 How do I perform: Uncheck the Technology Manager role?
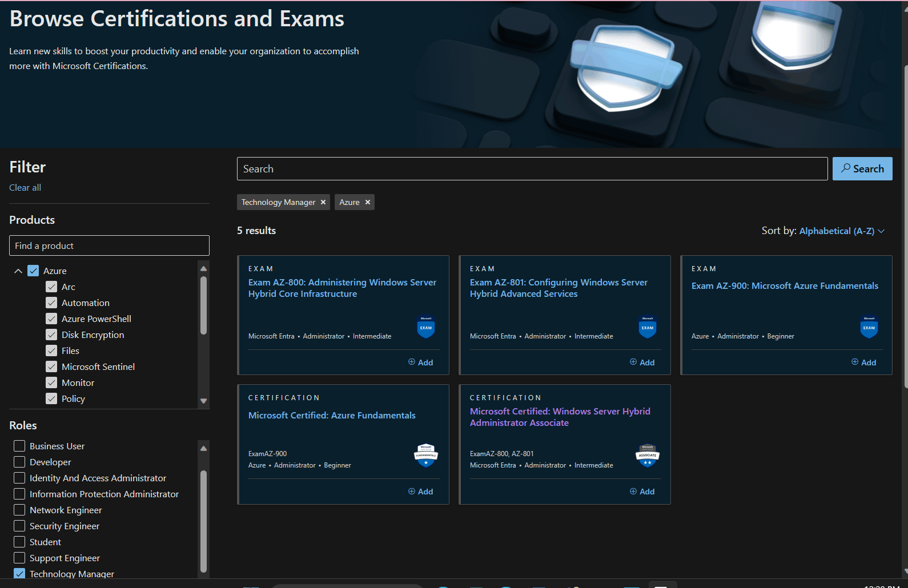(x=19, y=573)
